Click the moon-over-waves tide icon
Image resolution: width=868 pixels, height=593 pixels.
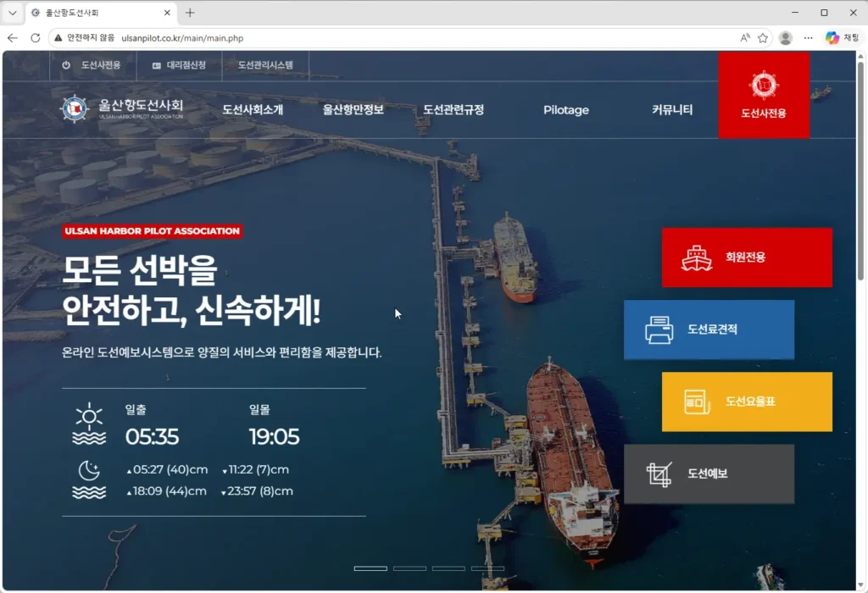click(x=89, y=480)
